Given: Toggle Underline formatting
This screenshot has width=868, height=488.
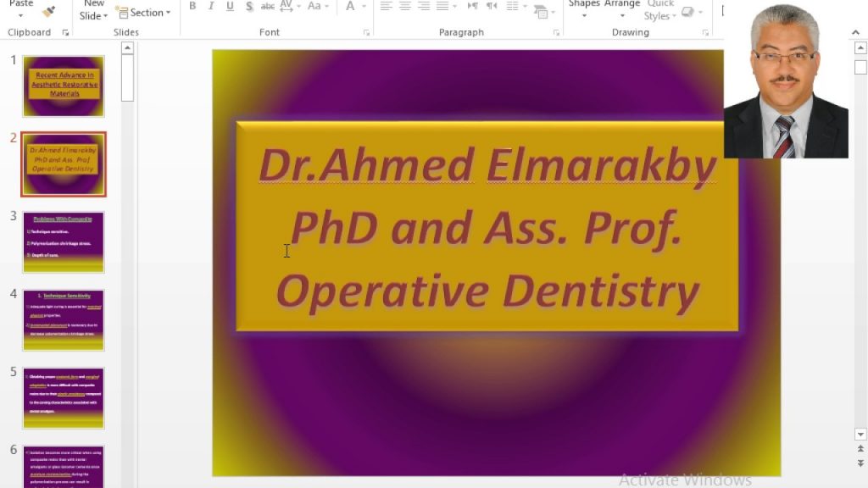Looking at the screenshot, I should (x=230, y=6).
